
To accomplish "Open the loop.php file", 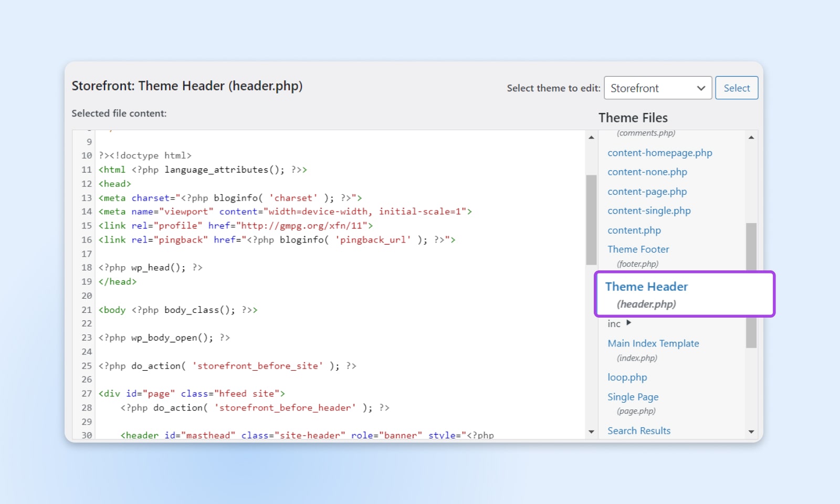I will pos(627,377).
